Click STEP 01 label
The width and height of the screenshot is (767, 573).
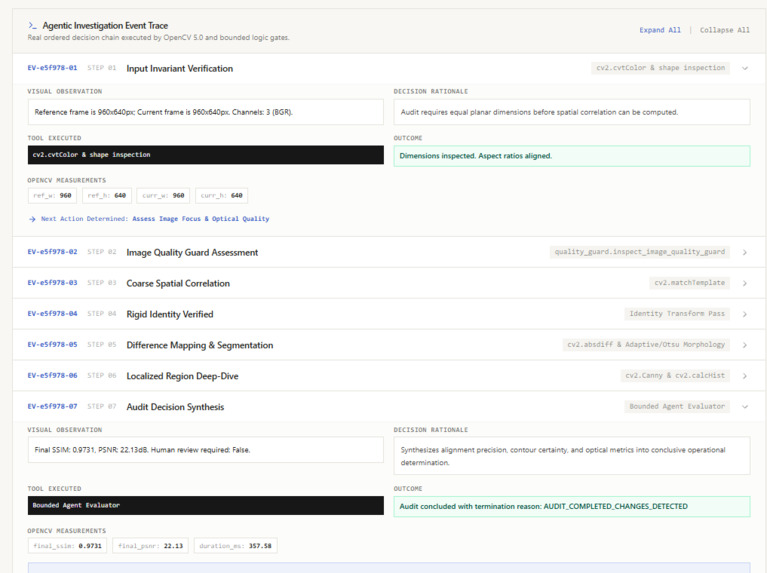[102, 68]
